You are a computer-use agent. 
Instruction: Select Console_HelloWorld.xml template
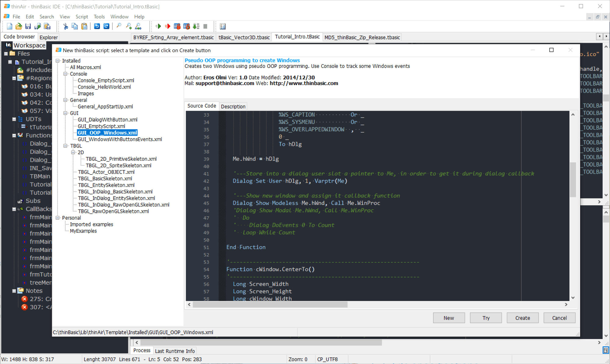pos(104,87)
